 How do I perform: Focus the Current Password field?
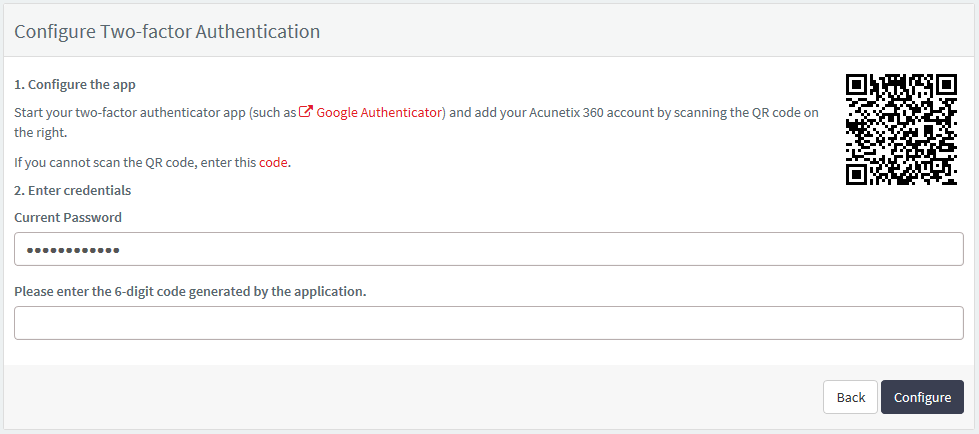click(489, 249)
